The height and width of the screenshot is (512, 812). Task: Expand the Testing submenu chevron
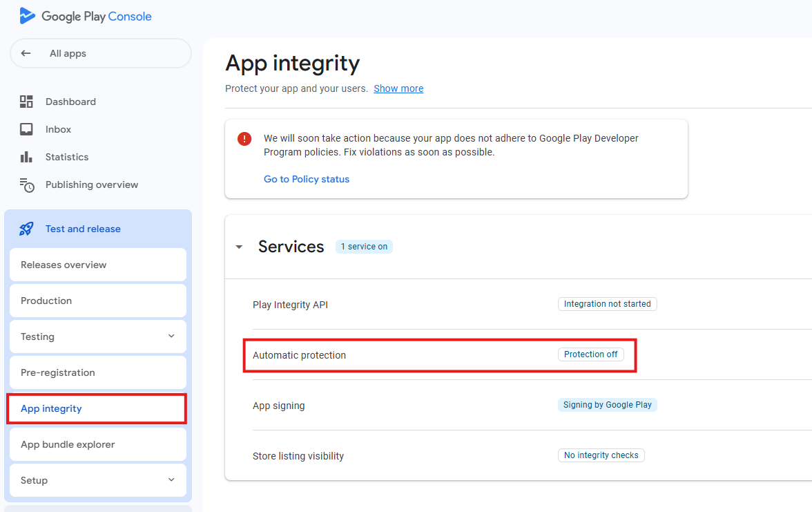pos(171,336)
